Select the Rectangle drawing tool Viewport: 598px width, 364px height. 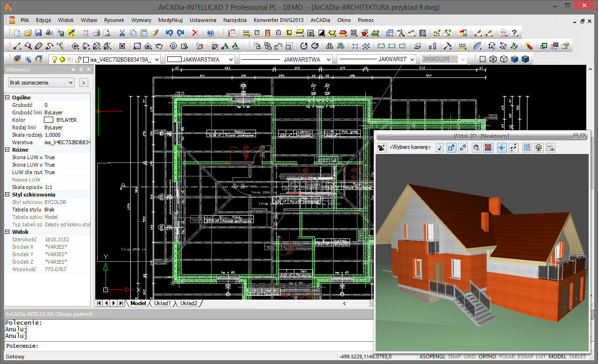point(137,46)
